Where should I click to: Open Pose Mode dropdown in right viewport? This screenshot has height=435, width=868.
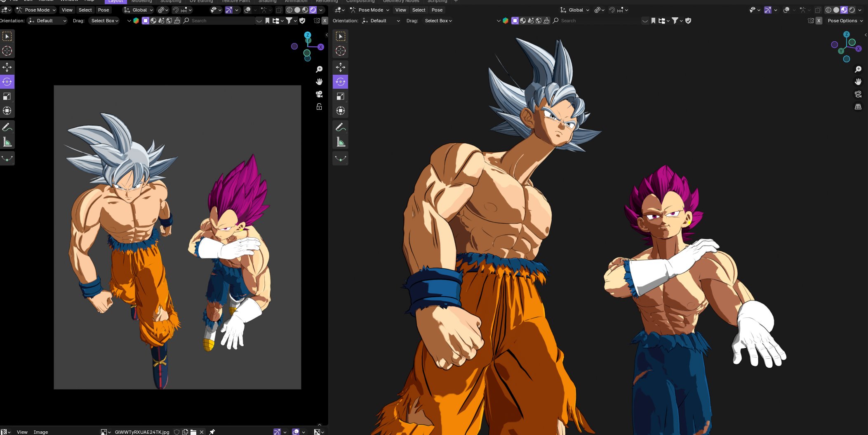[x=369, y=10]
